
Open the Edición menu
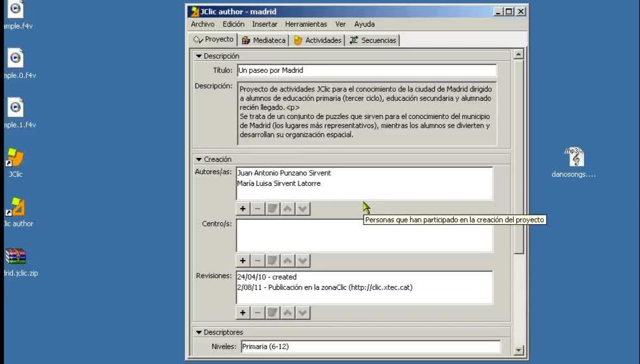click(233, 24)
